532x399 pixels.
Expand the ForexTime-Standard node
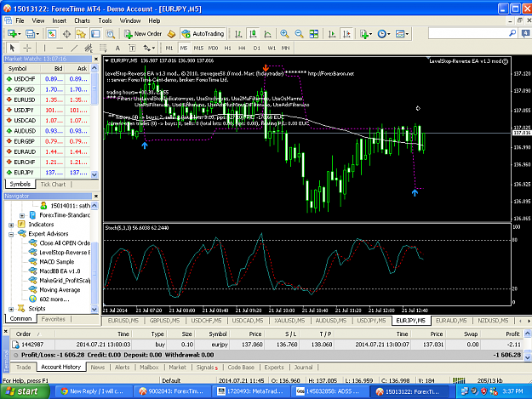pyautogui.click(x=22, y=215)
